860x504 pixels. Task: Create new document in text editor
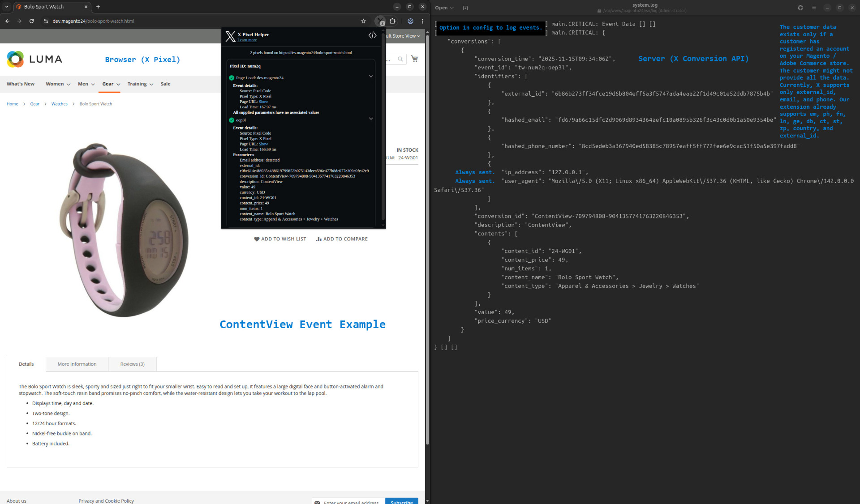pos(465,8)
